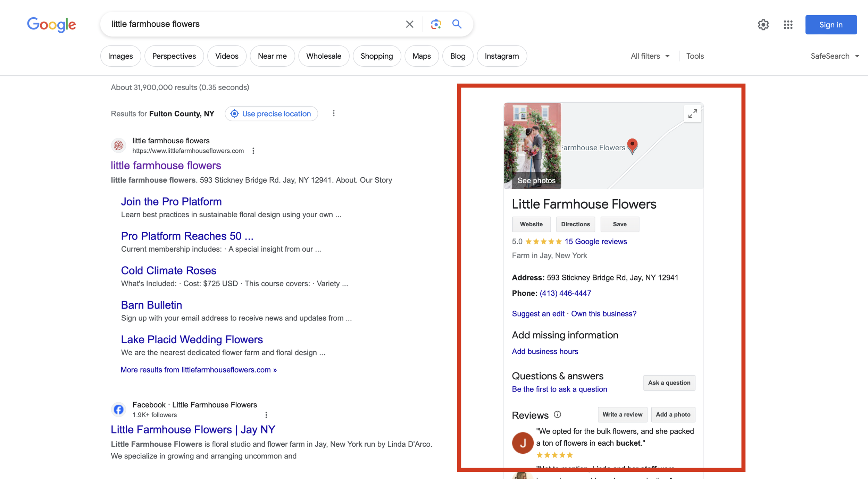Image resolution: width=868 pixels, height=479 pixels.
Task: Expand the map in knowledge panel
Action: click(x=692, y=114)
